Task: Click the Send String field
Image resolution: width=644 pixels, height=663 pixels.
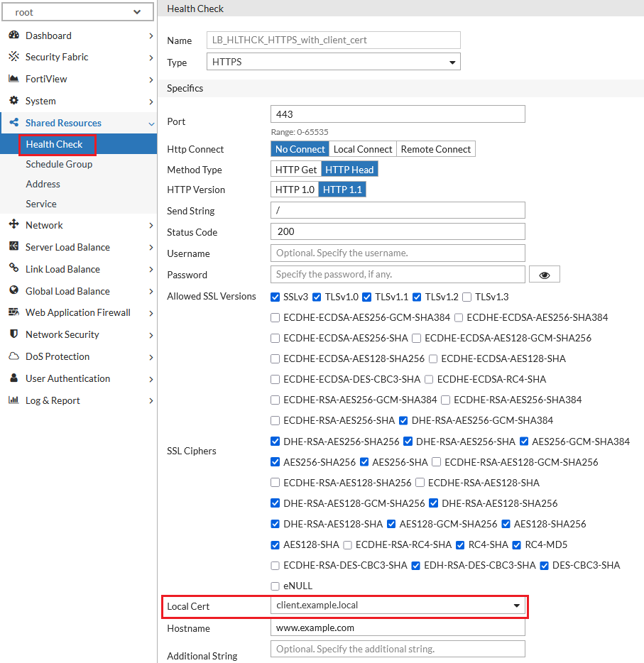Action: tap(398, 210)
